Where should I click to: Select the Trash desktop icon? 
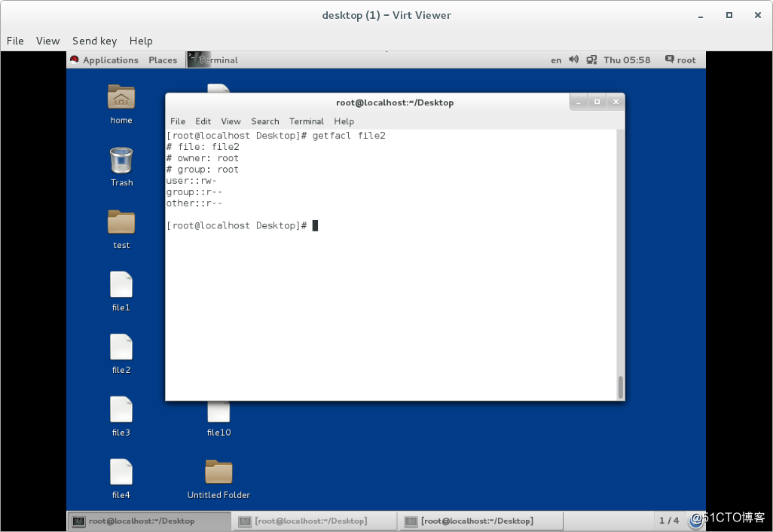coord(121,161)
